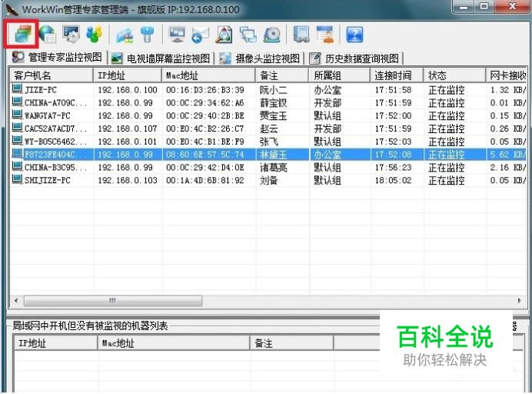Open the blue question mark help icon

(x=354, y=35)
